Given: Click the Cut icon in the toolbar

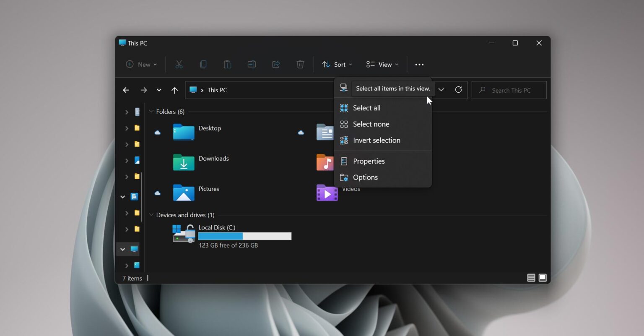Looking at the screenshot, I should pyautogui.click(x=179, y=64).
